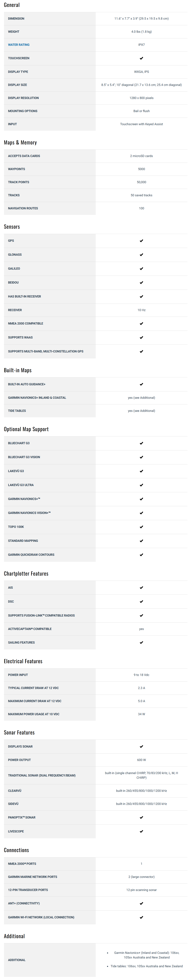Screen dimensions: 190x980
Task: Click the Sonar Features heading
Action: click(19, 733)
